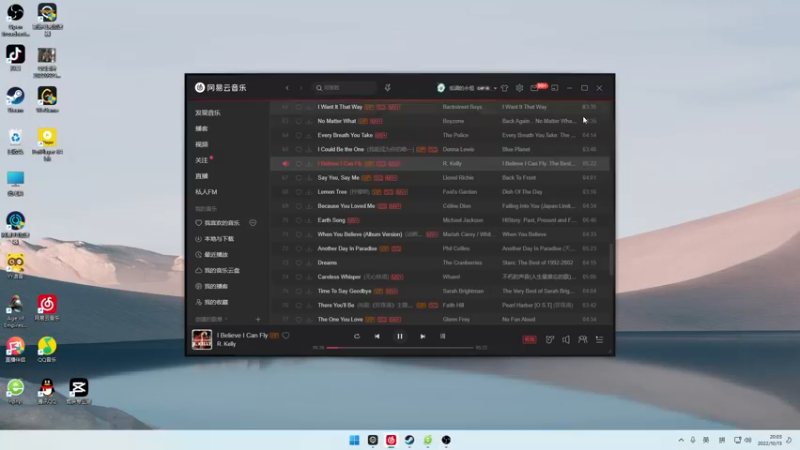Toggle the red audio quality badge

tap(530, 339)
